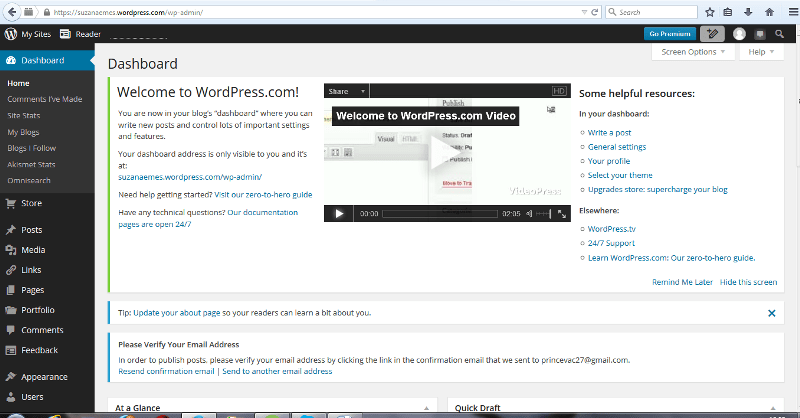Open the Posts menu in sidebar
This screenshot has width=800, height=418.
(32, 230)
